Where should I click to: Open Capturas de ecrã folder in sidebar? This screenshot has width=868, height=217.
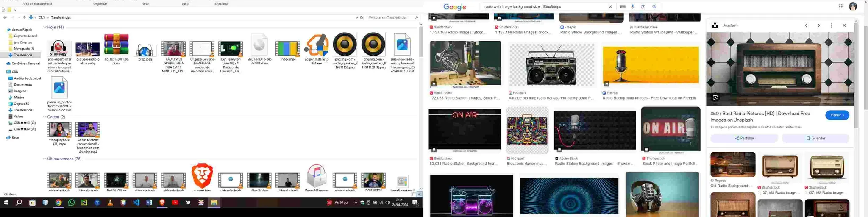25,36
